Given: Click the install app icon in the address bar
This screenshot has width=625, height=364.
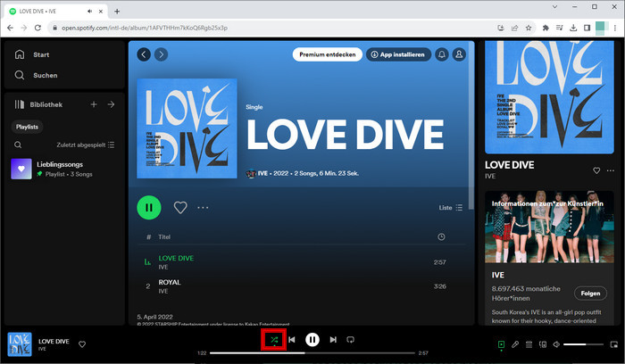Looking at the screenshot, I should click(x=501, y=28).
